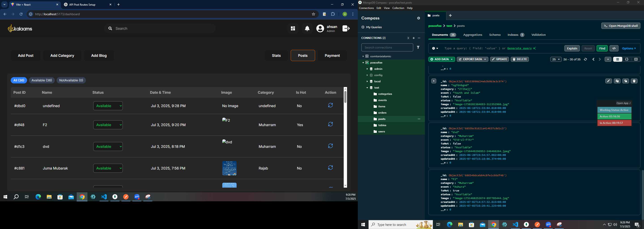The image size is (644, 229).
Task: Click in Kalaams dashboard search field
Action: 160,28
